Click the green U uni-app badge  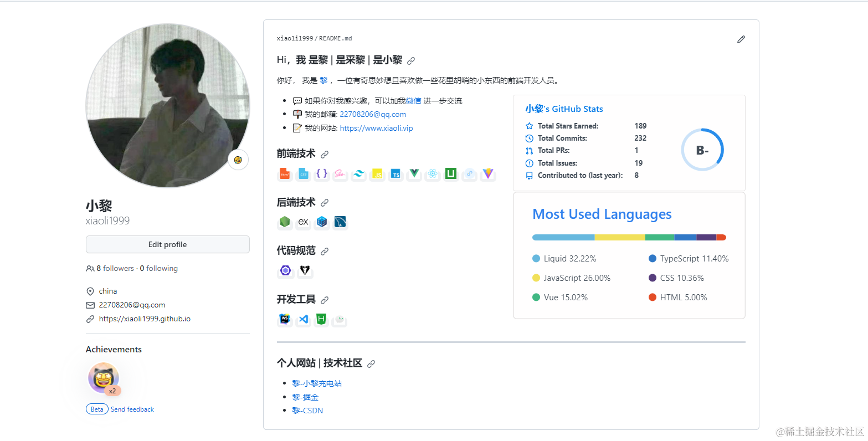(451, 174)
